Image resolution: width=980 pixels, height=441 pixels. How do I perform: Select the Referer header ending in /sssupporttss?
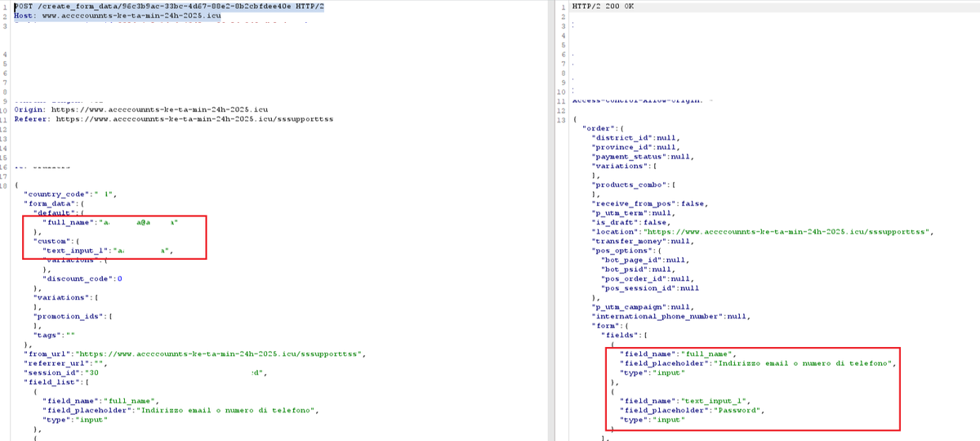click(173, 118)
